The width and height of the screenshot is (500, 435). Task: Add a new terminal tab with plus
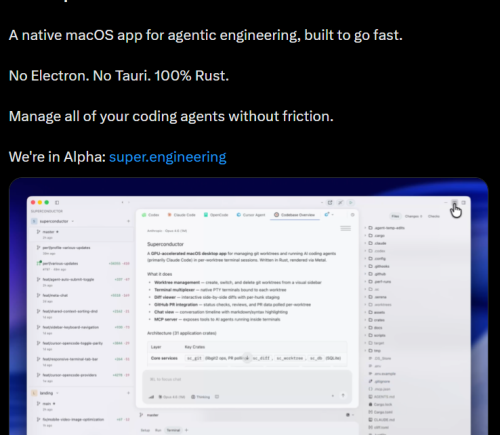(186, 430)
